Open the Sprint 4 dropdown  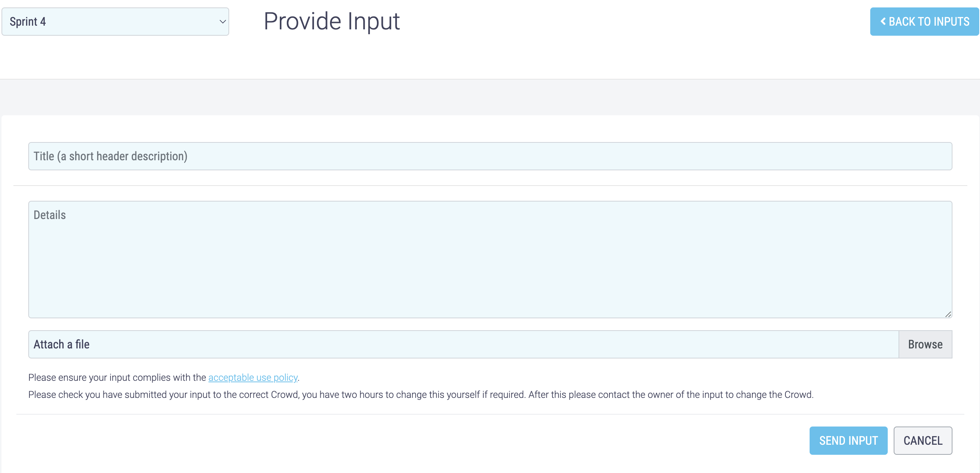click(x=115, y=22)
